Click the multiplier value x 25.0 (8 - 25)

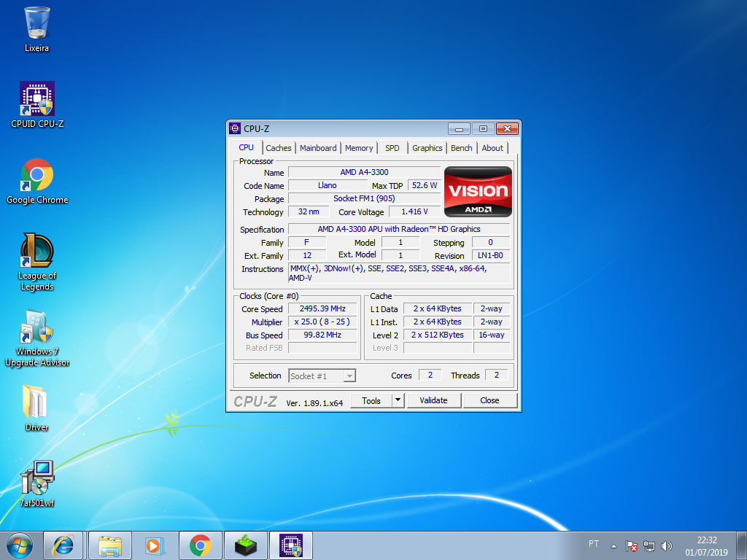pos(322,322)
